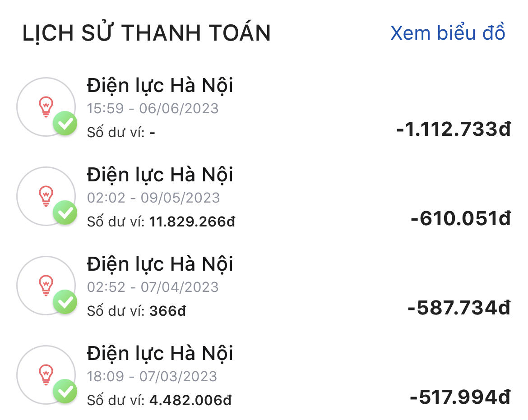Screen dimensions: 528x420
Task: Click the electricity bulb icon on the 06/06/2023 payment
Action: (x=46, y=105)
